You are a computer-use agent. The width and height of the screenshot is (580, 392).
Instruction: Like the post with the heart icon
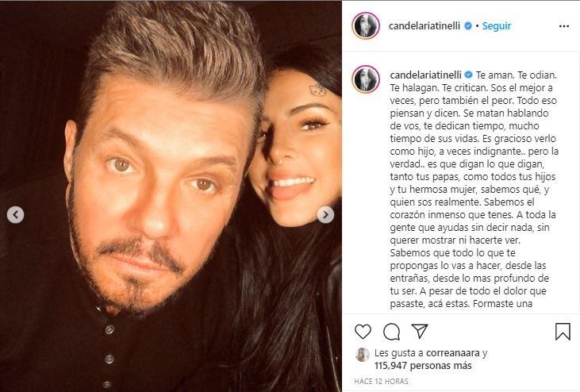click(363, 332)
